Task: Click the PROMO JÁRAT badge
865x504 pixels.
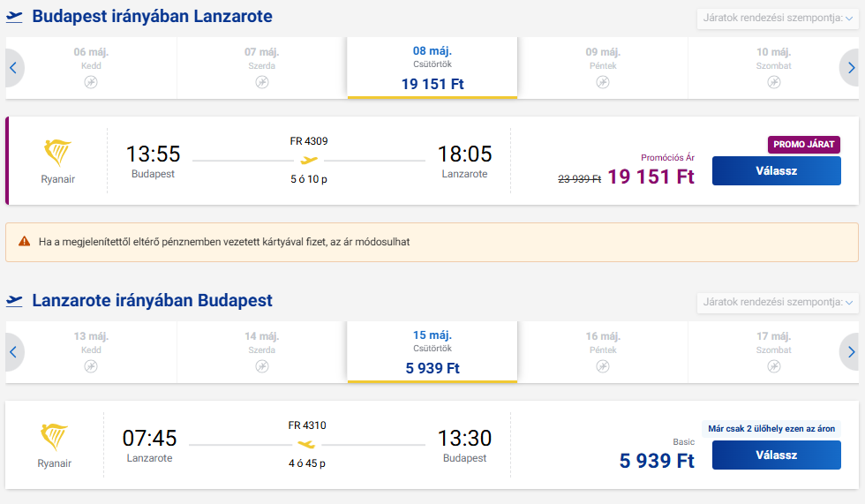Action: pyautogui.click(x=804, y=145)
